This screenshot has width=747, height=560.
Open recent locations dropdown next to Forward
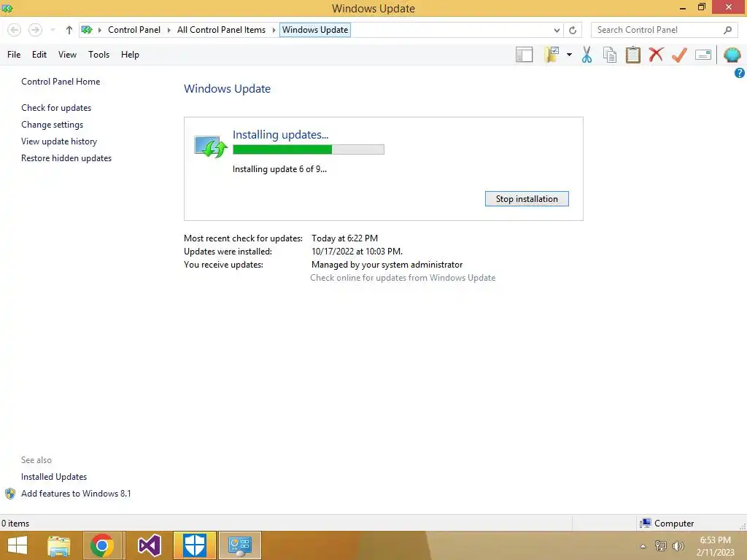pos(53,30)
